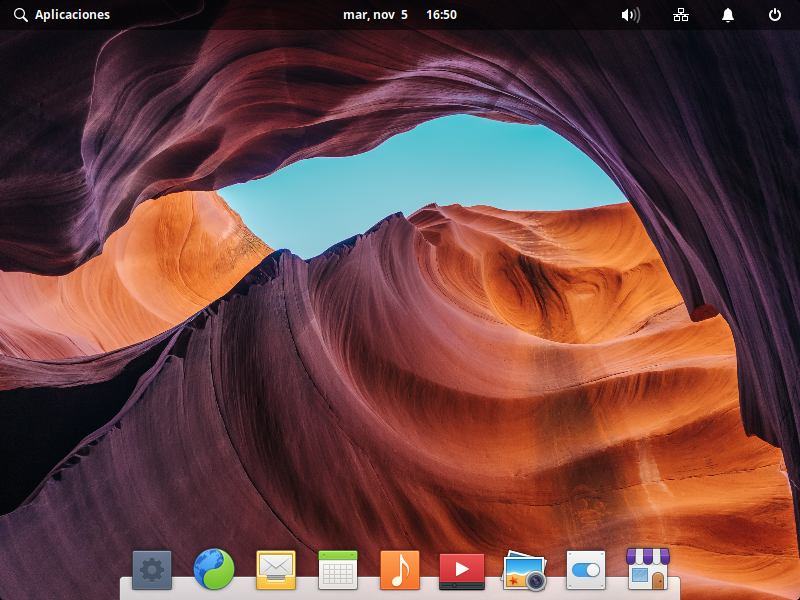Click the search magnifier icon in panel

[20, 15]
